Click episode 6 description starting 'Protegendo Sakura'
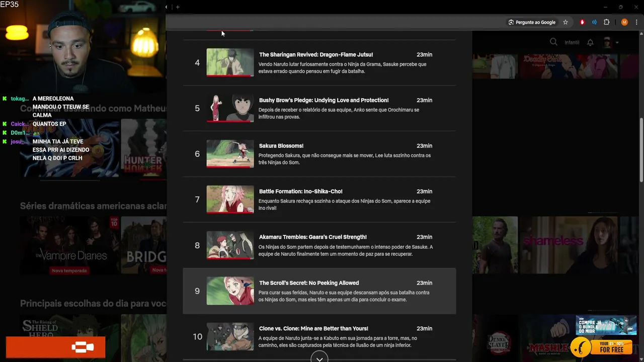 pyautogui.click(x=345, y=159)
